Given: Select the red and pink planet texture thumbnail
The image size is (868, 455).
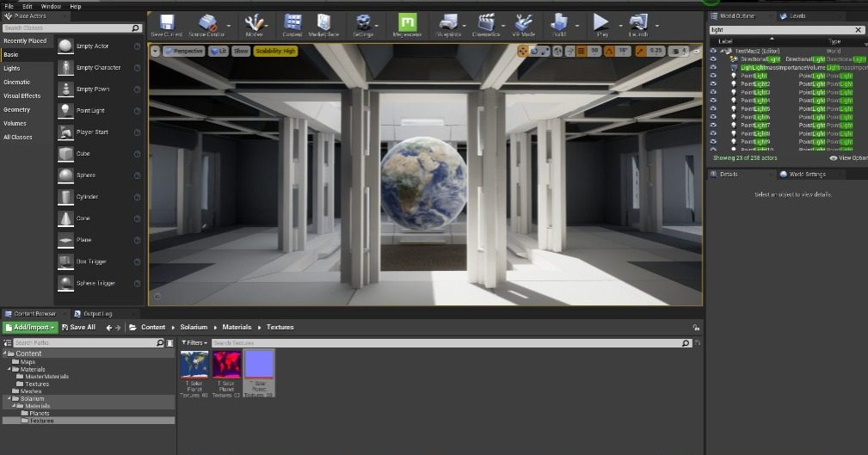Looking at the screenshot, I should pyautogui.click(x=226, y=364).
